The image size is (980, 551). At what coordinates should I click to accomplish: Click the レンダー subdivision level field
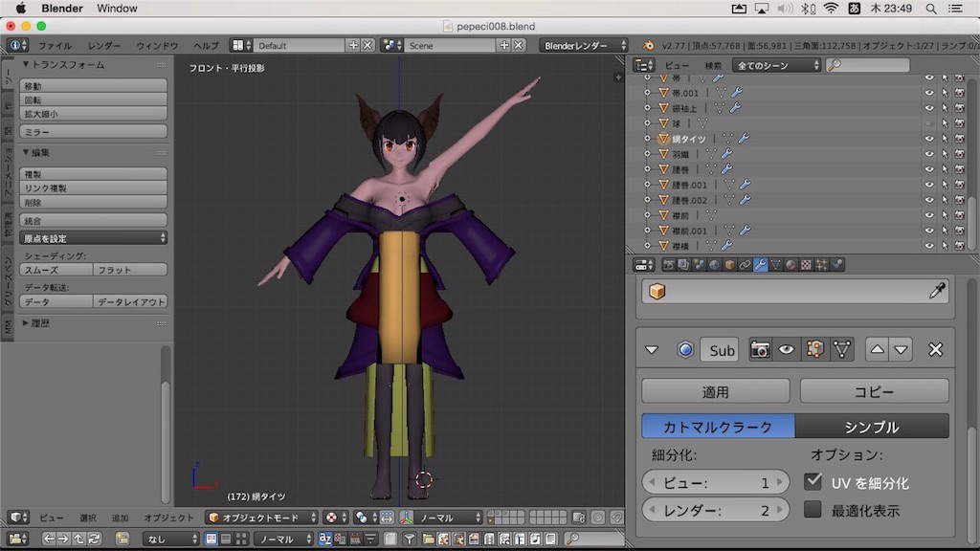(x=715, y=511)
